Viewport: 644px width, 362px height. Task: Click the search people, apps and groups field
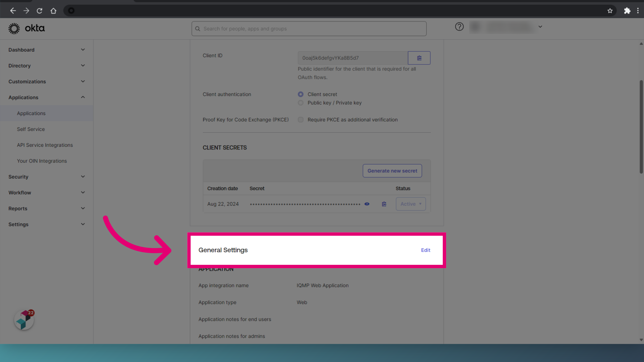309,29
